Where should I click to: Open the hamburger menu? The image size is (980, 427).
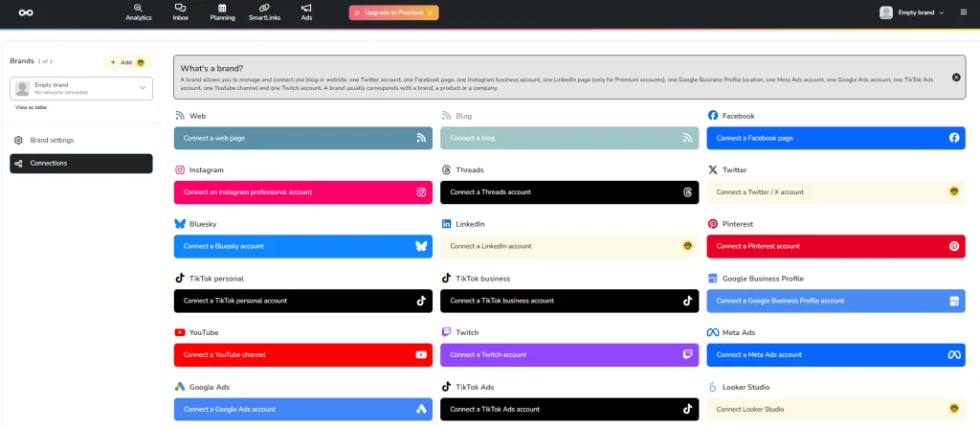point(963,12)
